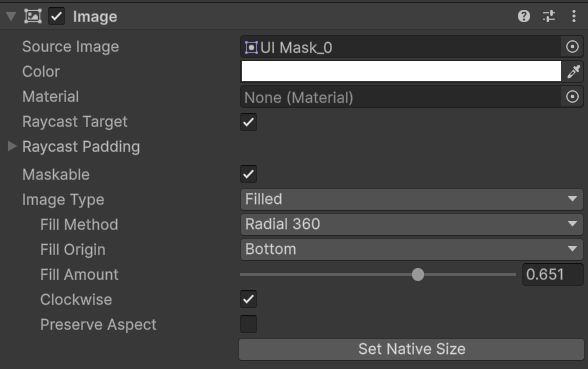Viewport: 588px width, 369px height.
Task: Open Material object picker
Action: [572, 97]
